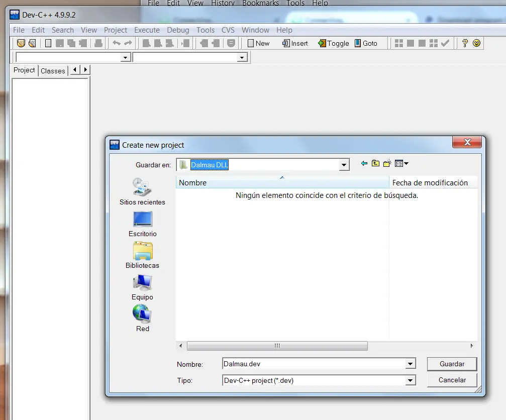Select Red network location
506x420 pixels.
click(x=142, y=319)
